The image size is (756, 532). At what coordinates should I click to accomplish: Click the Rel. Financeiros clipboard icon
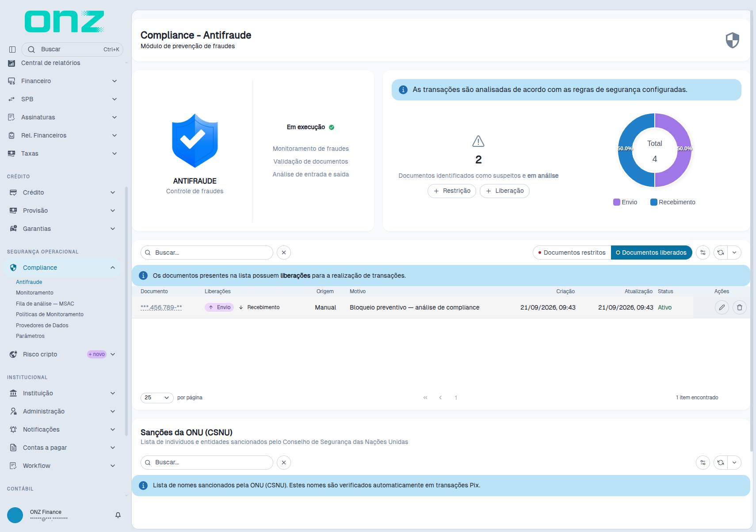point(11,135)
